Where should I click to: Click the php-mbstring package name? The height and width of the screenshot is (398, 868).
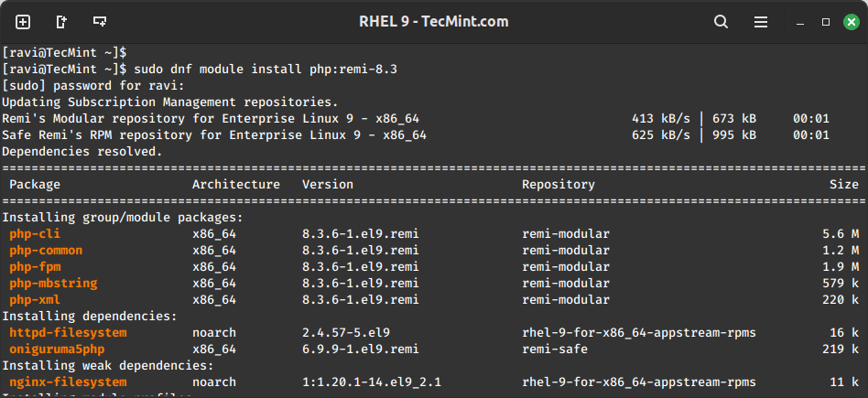click(52, 284)
